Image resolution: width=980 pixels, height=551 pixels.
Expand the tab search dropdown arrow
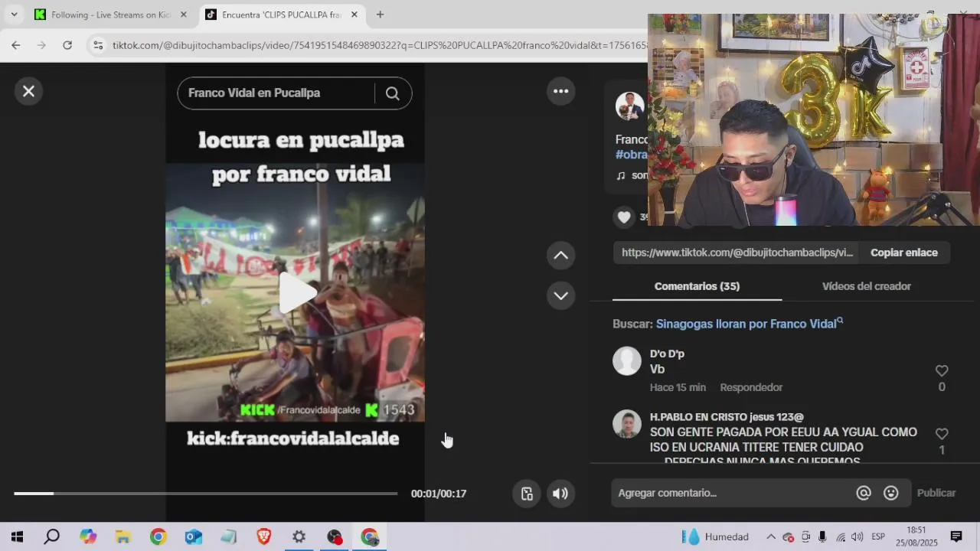[x=14, y=15]
